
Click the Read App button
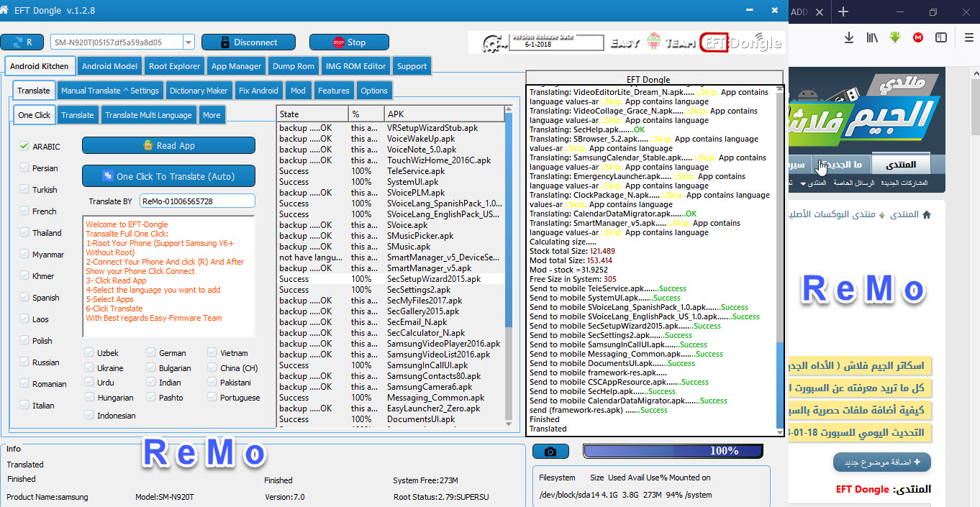click(x=168, y=145)
